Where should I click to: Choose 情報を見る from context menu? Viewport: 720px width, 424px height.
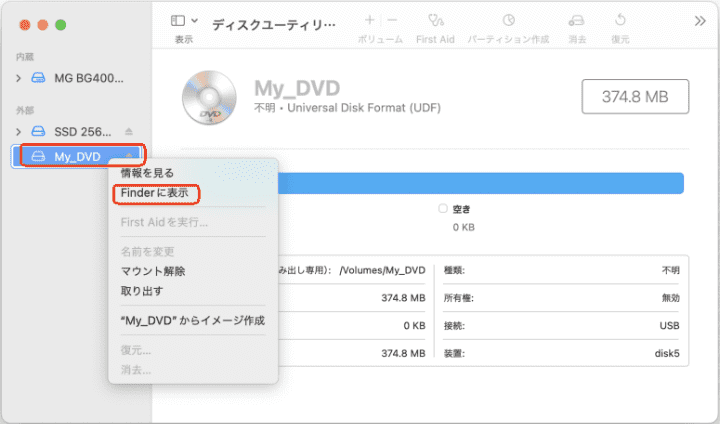(147, 173)
